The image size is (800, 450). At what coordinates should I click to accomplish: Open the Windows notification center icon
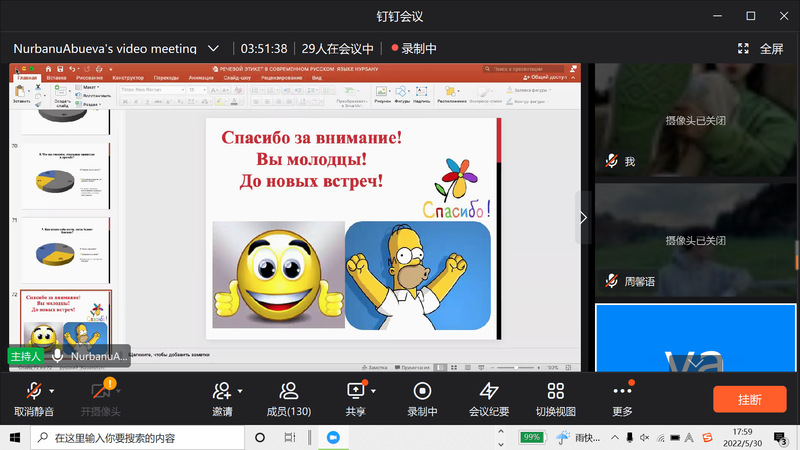[780, 438]
